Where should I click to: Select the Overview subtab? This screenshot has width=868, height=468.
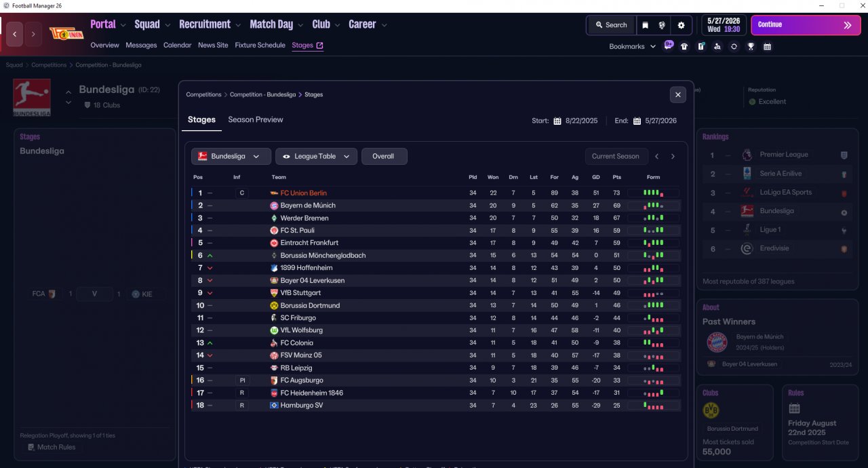point(104,45)
